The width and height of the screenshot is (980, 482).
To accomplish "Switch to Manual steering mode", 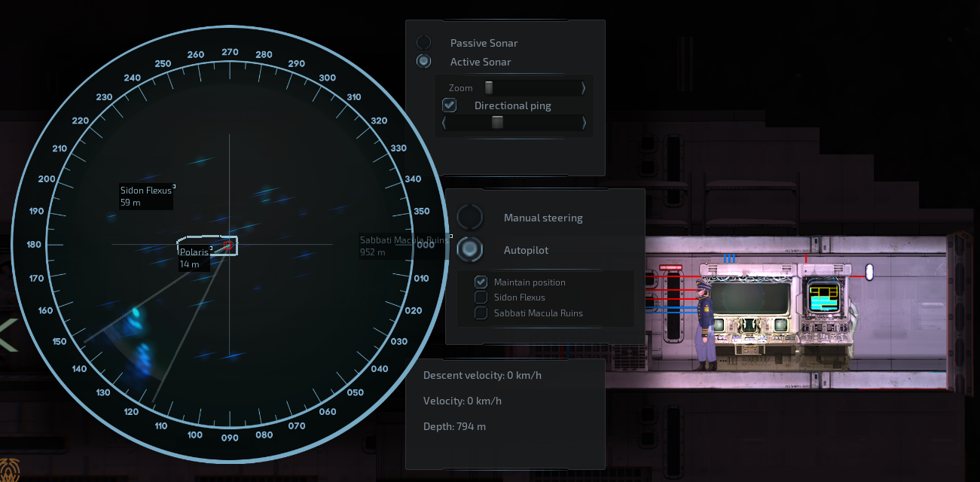I will [x=470, y=218].
